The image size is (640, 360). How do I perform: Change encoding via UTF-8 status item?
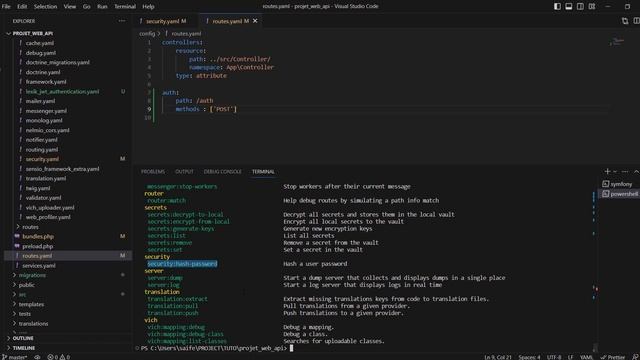(x=554, y=357)
